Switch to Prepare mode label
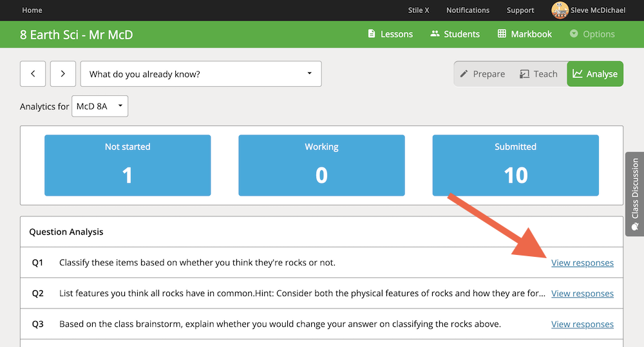The width and height of the screenshot is (644, 347). point(489,74)
